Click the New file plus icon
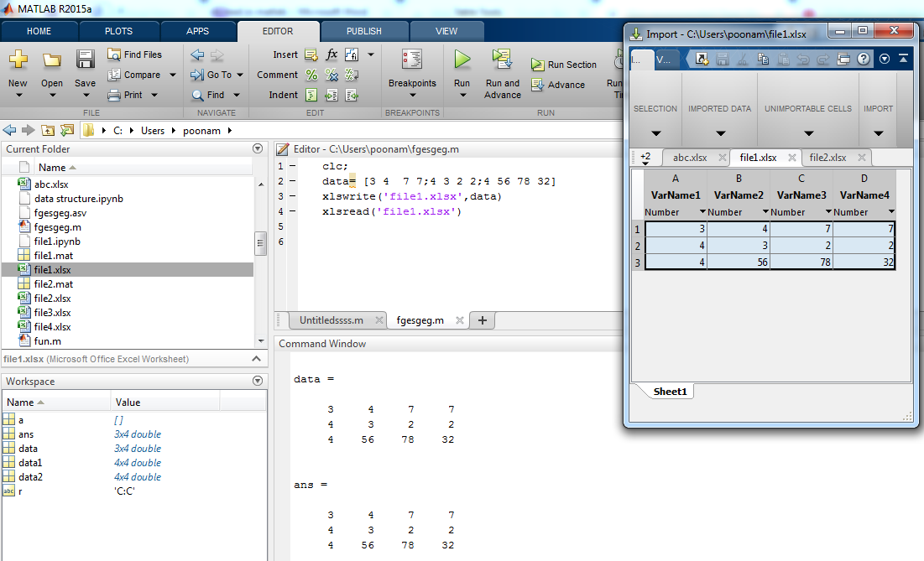Image resolution: width=924 pixels, height=561 pixels. pyautogui.click(x=18, y=60)
